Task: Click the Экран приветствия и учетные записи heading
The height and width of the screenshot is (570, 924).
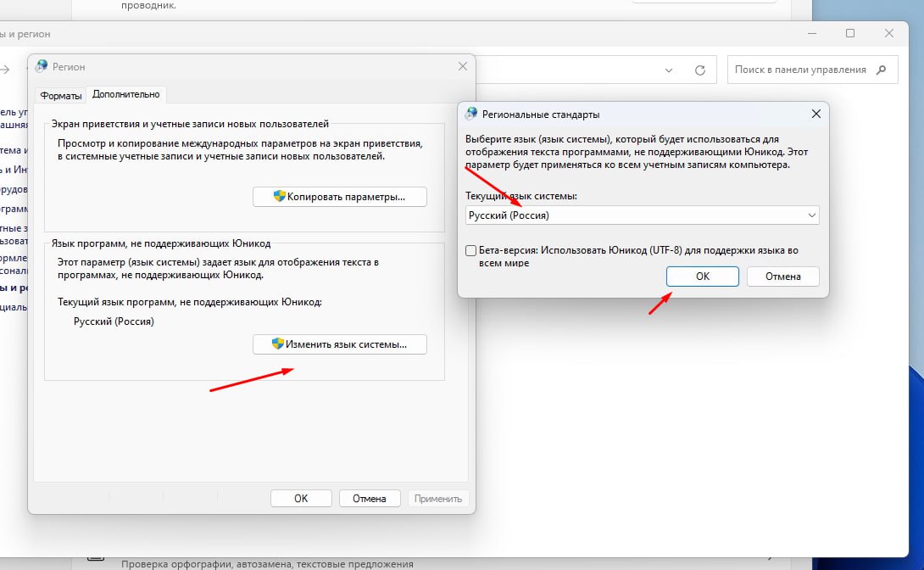Action: [x=190, y=124]
